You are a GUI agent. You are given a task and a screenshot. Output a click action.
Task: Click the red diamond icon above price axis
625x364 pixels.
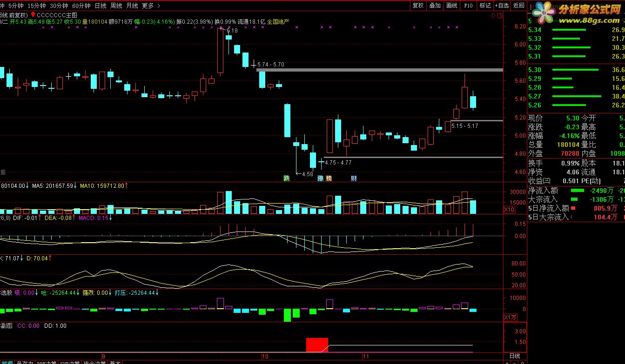click(x=493, y=15)
